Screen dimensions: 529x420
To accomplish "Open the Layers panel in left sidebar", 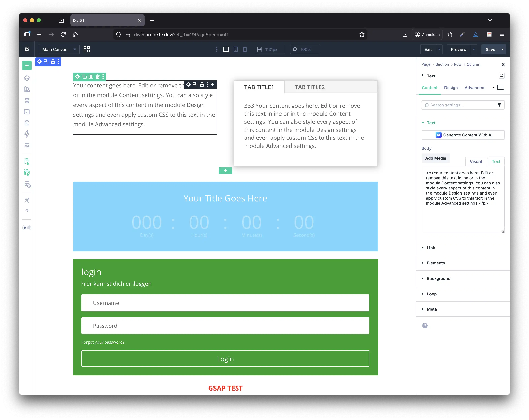I will tap(27, 78).
